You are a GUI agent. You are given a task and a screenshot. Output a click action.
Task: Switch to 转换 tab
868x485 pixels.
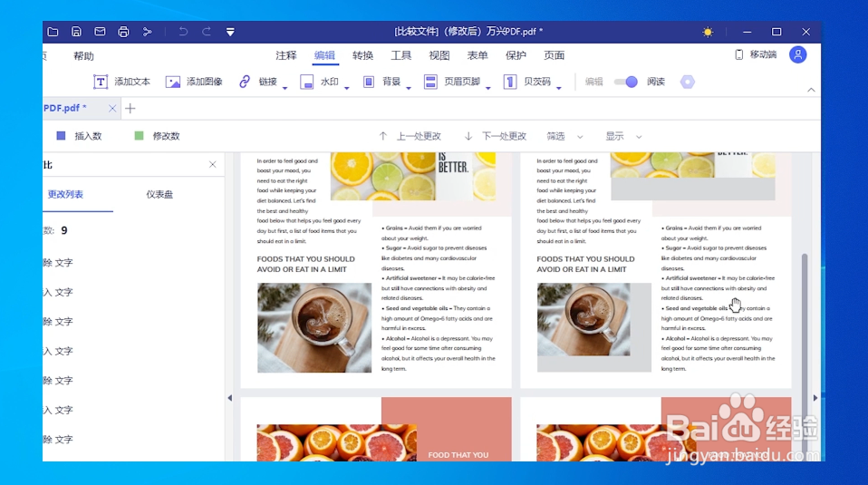tap(362, 55)
